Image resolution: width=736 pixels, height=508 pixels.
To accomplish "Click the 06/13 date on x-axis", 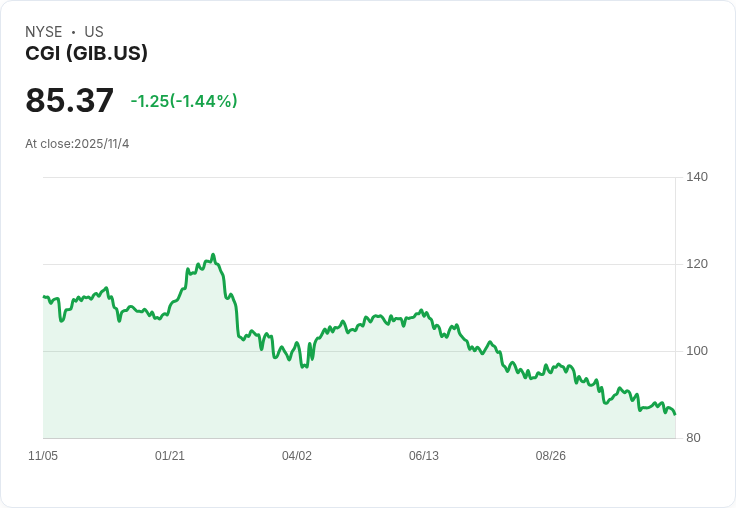I will tap(424, 456).
